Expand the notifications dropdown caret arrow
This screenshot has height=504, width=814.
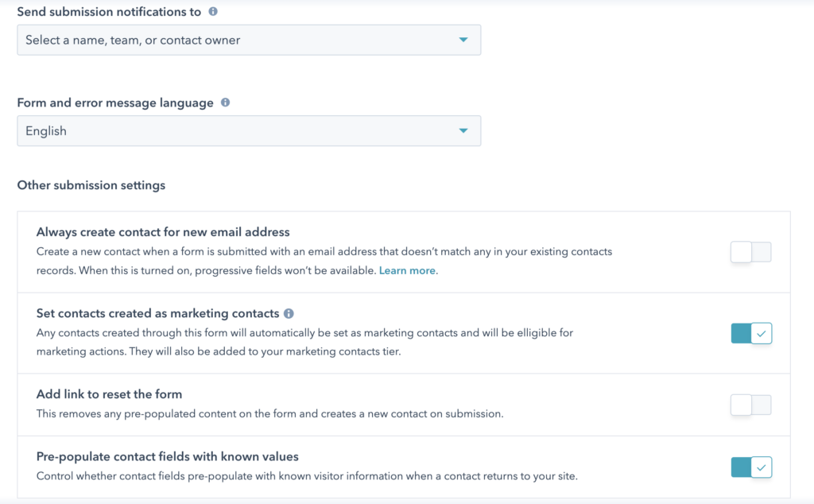[x=463, y=40]
